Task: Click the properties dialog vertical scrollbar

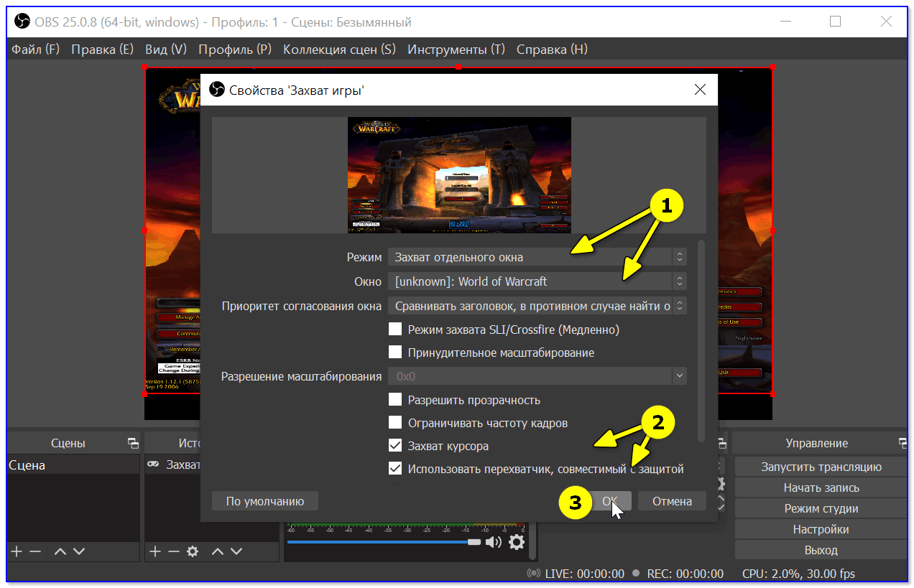Action: [701, 341]
